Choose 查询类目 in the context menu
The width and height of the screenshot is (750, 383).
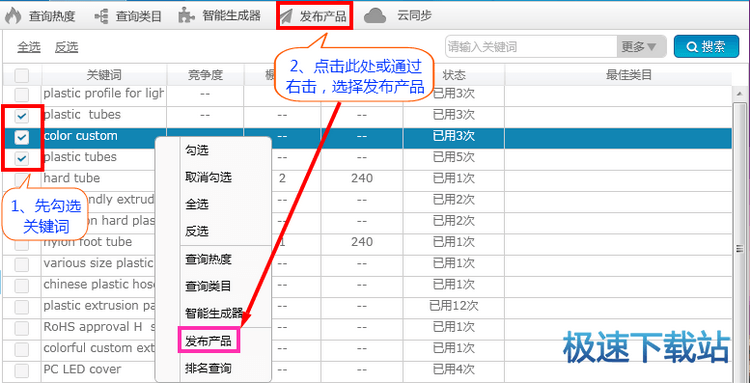point(213,286)
